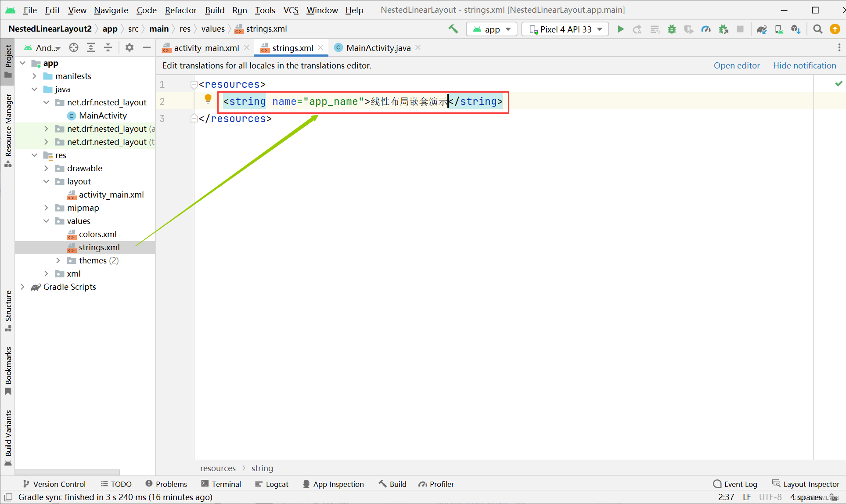Click the Debug app bug icon

click(x=672, y=29)
